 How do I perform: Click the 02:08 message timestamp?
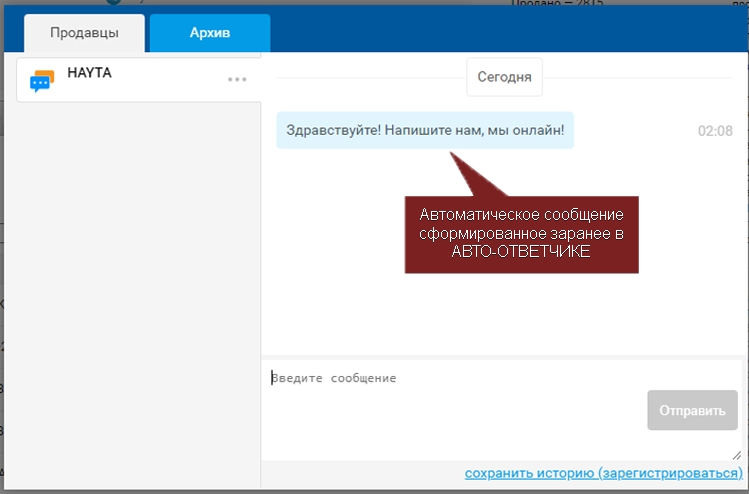715,131
